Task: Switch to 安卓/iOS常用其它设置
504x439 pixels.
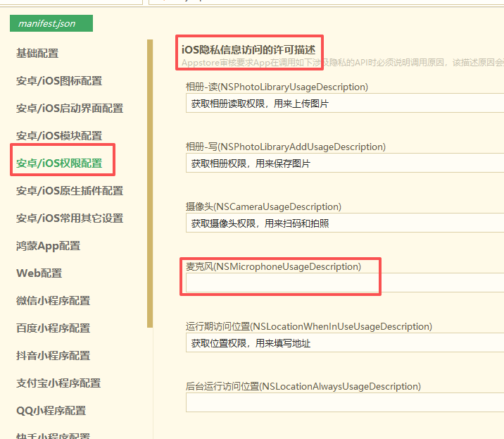Action: click(70, 218)
